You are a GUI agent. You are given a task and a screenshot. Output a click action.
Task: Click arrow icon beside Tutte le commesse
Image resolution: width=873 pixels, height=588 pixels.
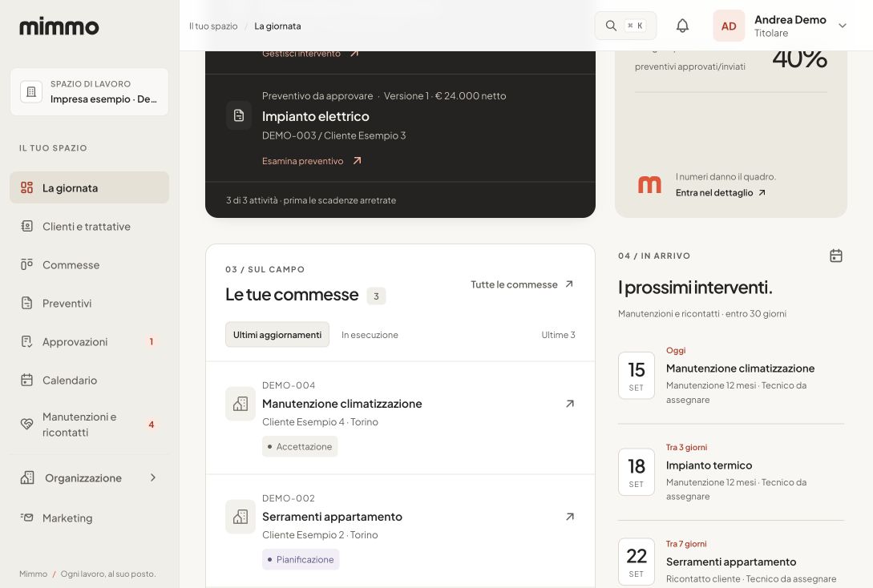point(569,284)
